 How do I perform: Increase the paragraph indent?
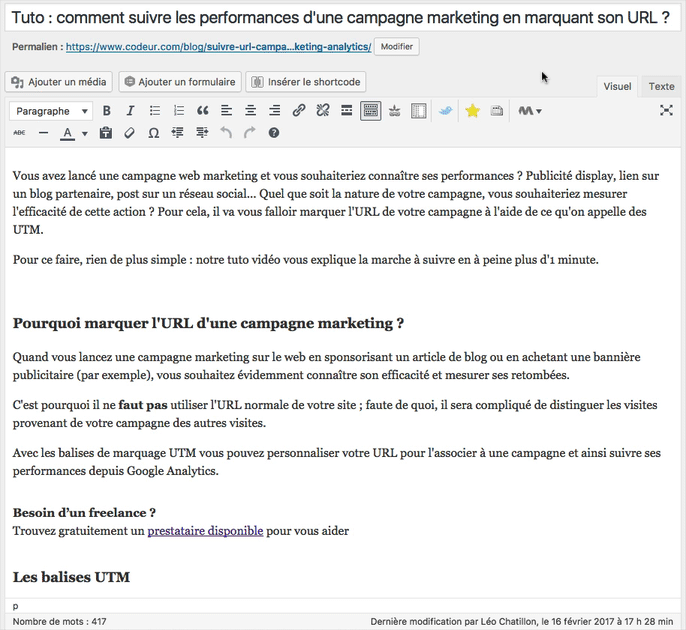point(202,133)
